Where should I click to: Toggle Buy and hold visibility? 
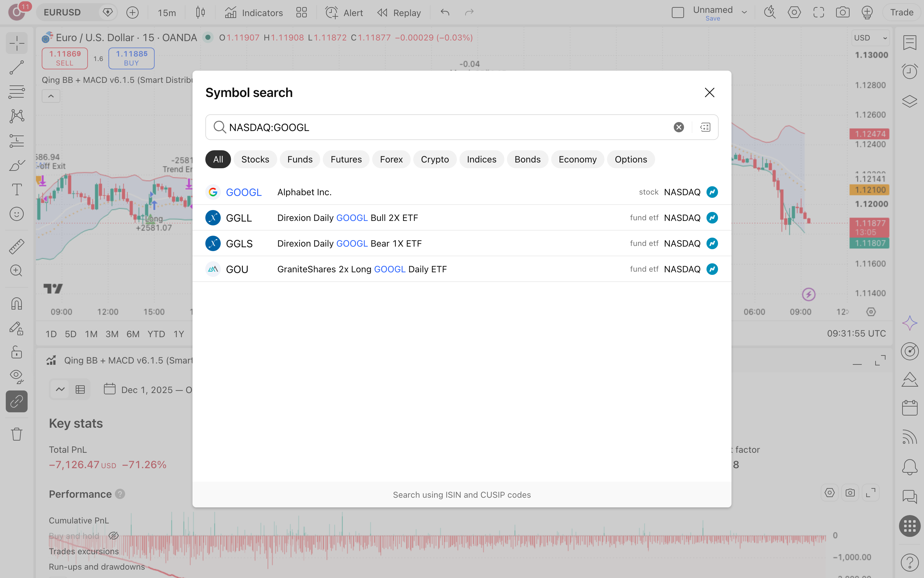tap(113, 536)
